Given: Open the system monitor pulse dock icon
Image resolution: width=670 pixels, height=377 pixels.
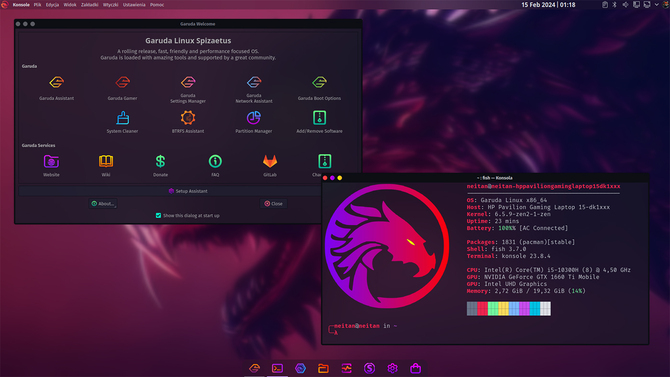Looking at the screenshot, I should tap(347, 368).
